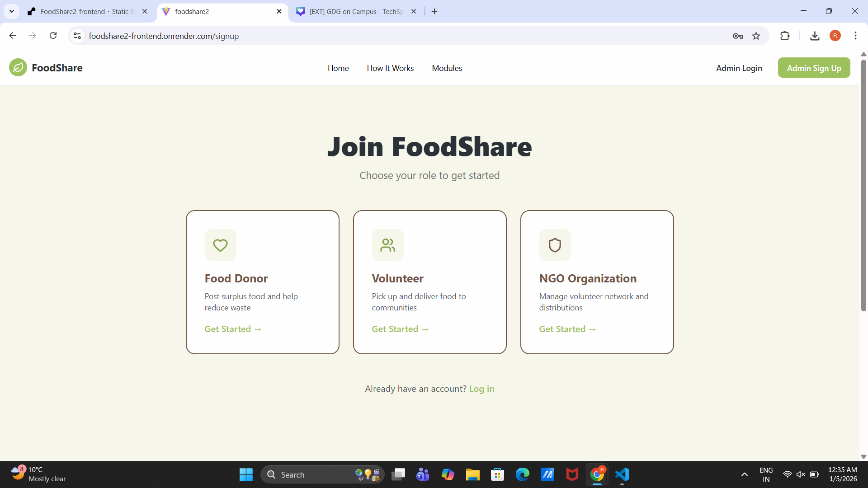Image resolution: width=868 pixels, height=488 pixels.
Task: Open the Chrome three-dot menu
Action: coord(855,36)
